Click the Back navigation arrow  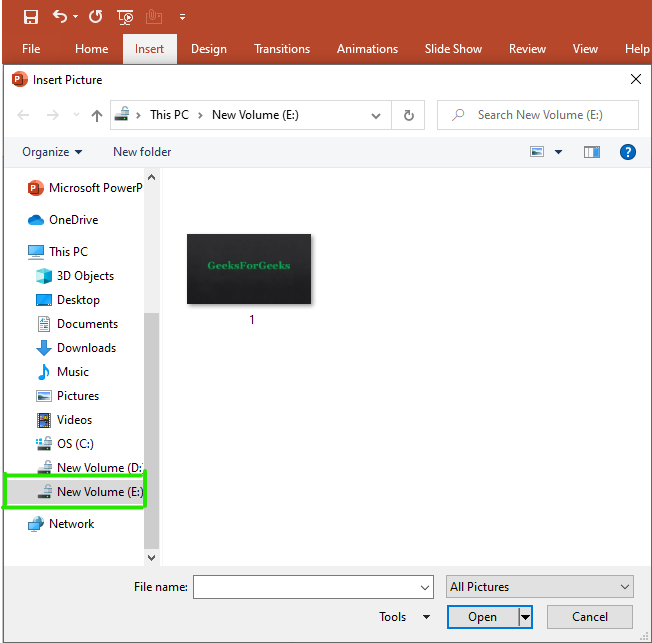click(x=23, y=115)
